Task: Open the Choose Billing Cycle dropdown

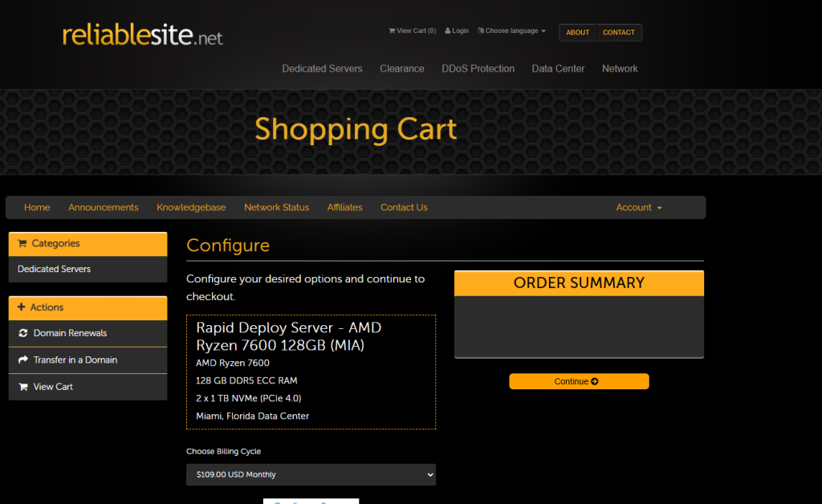Action: click(311, 474)
